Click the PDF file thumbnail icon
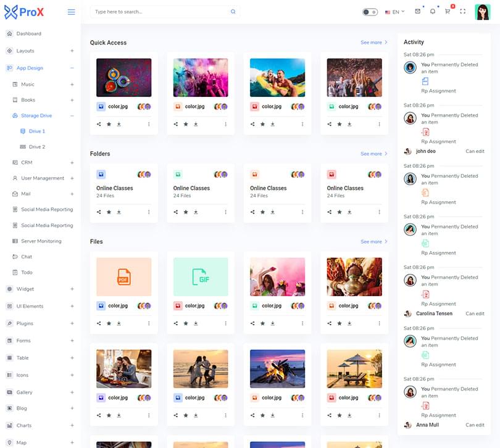 [x=123, y=276]
